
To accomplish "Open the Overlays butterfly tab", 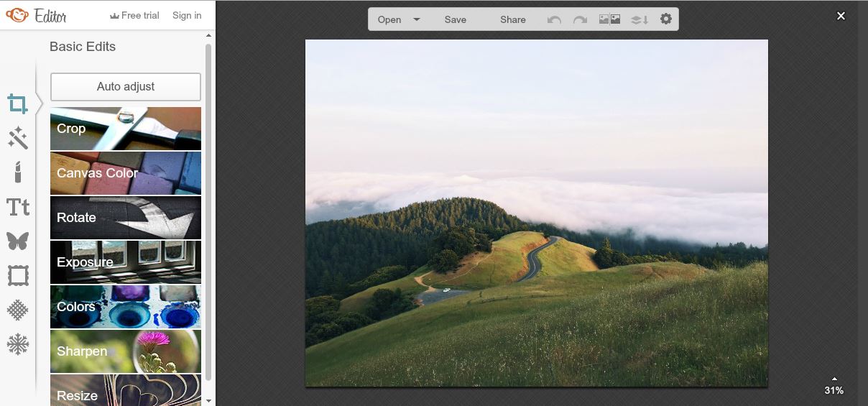I will click(x=17, y=241).
